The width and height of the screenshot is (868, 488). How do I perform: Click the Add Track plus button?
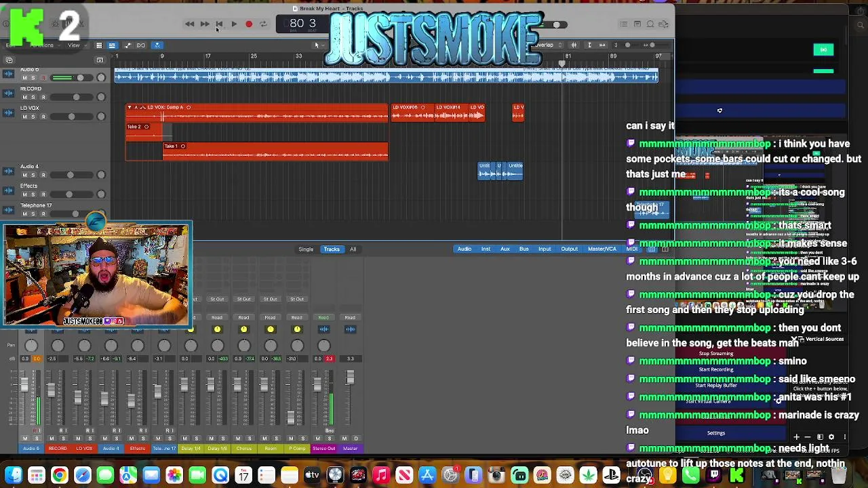9,60
